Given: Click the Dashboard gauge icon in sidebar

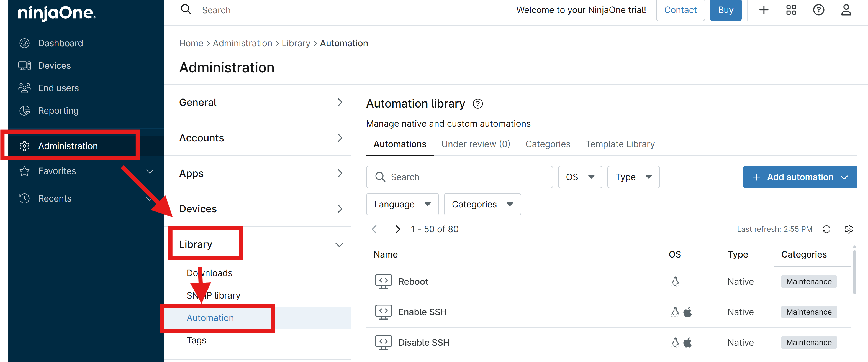Looking at the screenshot, I should [25, 43].
